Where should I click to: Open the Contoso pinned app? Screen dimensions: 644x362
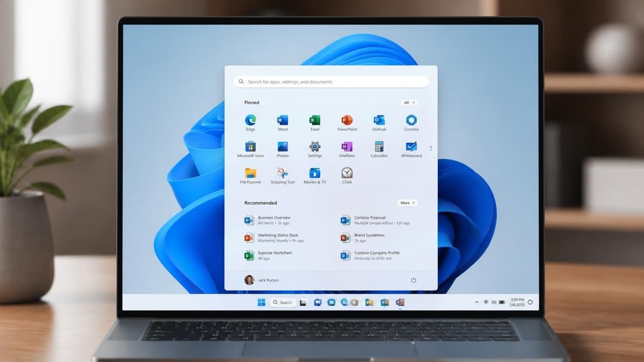pyautogui.click(x=412, y=123)
